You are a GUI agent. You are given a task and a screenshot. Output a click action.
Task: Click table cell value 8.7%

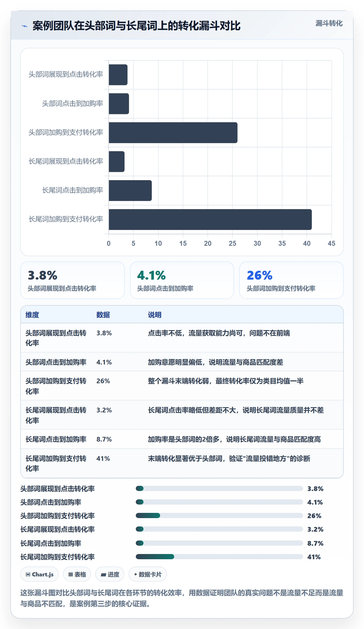tap(104, 439)
